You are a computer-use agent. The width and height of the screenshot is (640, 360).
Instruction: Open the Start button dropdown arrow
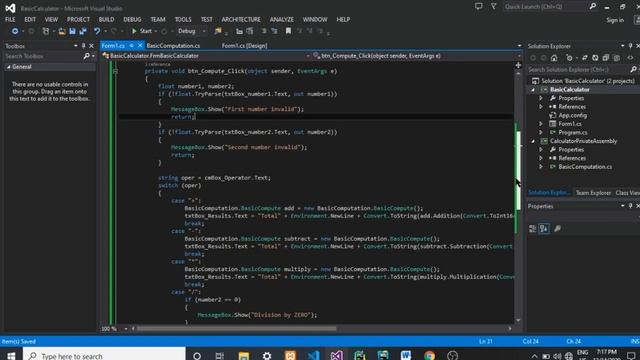tap(156, 31)
